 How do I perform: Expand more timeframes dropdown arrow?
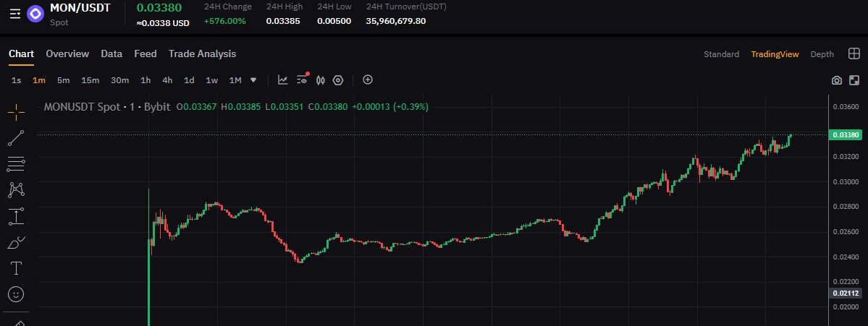click(x=253, y=80)
